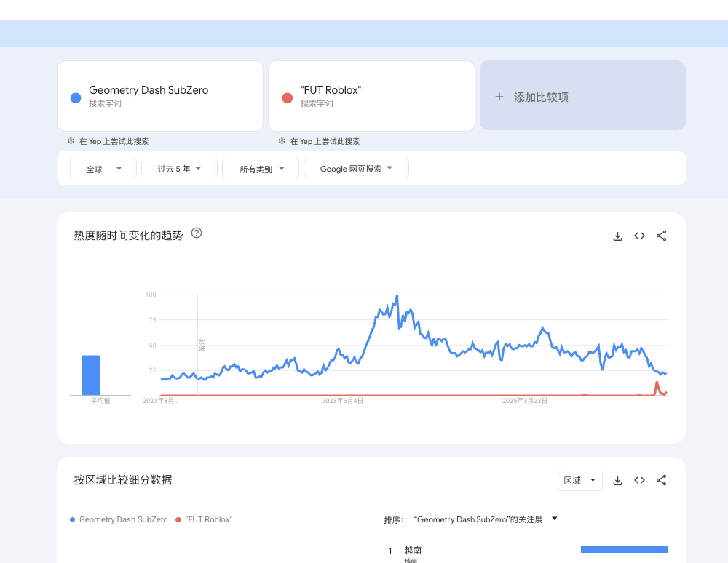Click blue color dot of Geometry Dash SubZero
The image size is (728, 563).
[76, 98]
